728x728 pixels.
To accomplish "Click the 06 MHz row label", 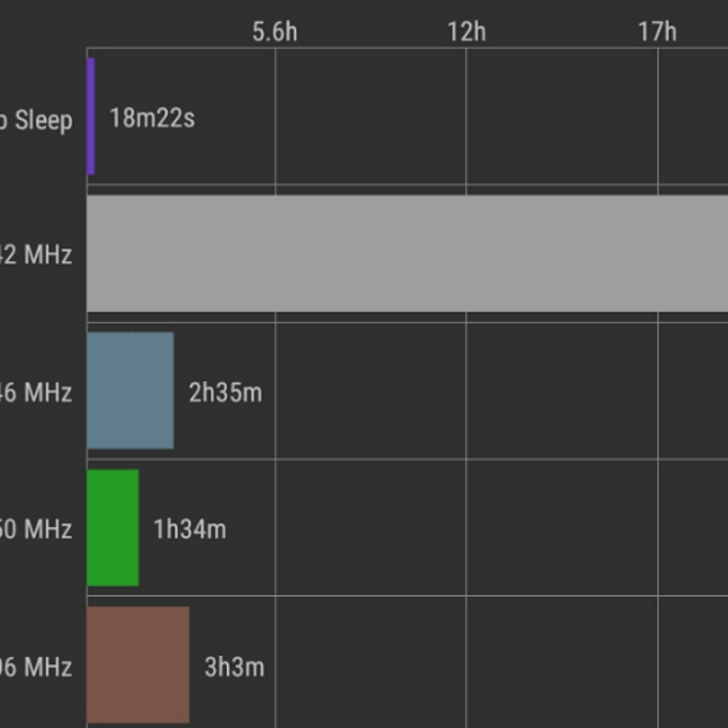I will pos(36,667).
